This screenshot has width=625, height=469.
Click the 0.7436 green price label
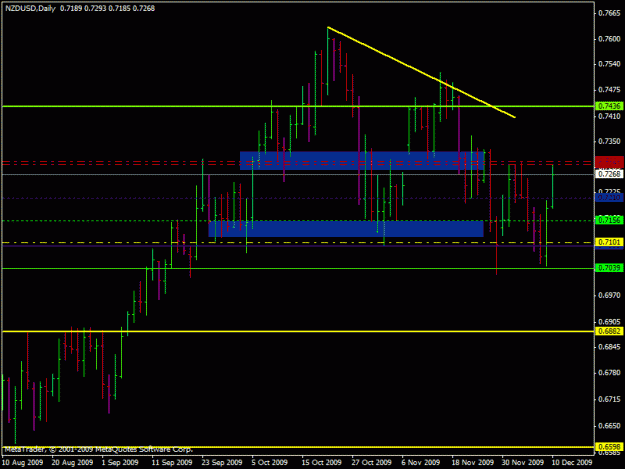tap(609, 106)
